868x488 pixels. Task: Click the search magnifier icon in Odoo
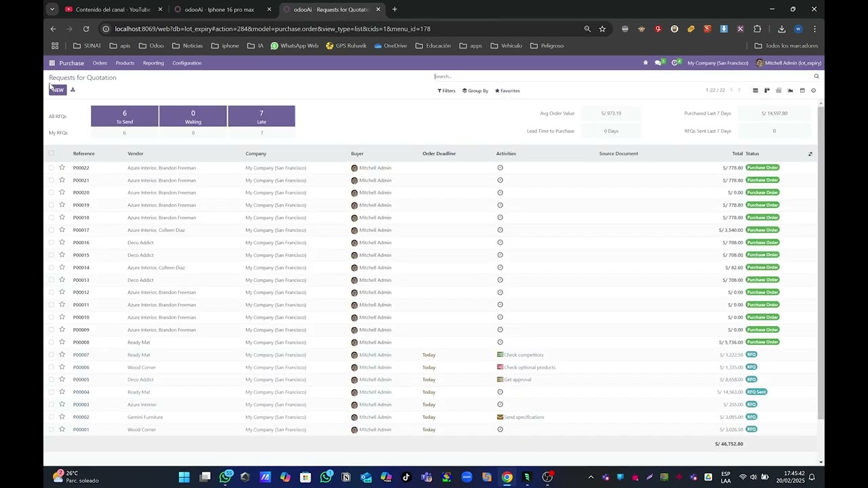pyautogui.click(x=816, y=77)
